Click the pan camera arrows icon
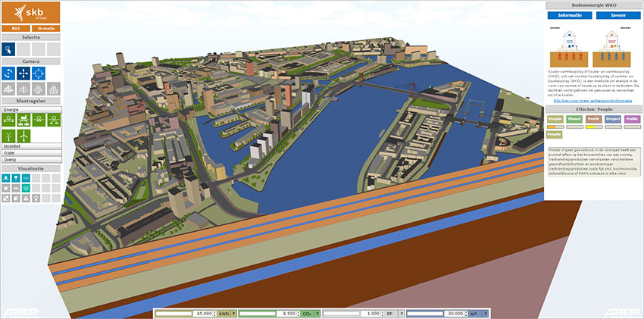644x319 pixels. tap(23, 73)
